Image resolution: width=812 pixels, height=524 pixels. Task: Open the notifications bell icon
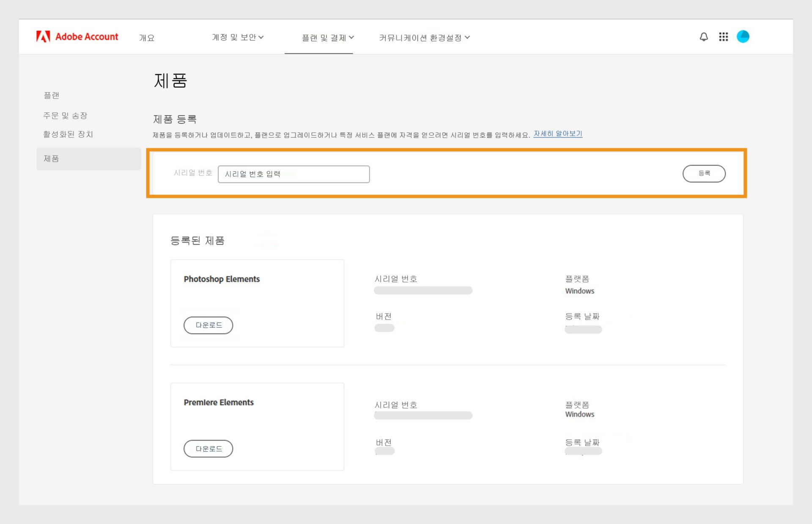(x=704, y=37)
